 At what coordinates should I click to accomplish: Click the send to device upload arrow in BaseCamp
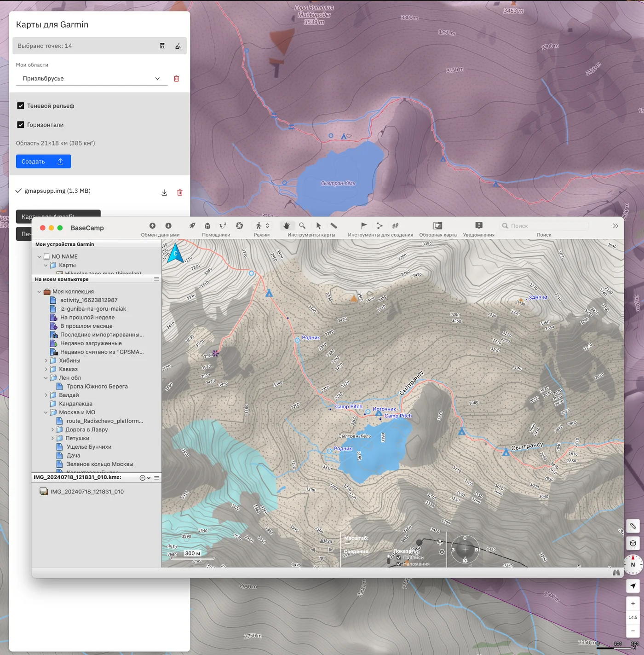point(152,226)
